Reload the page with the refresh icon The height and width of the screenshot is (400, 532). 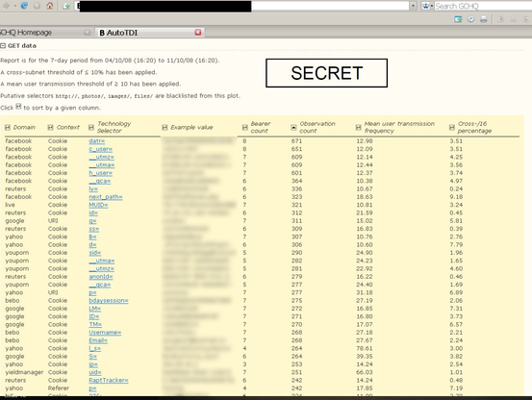point(24,6)
